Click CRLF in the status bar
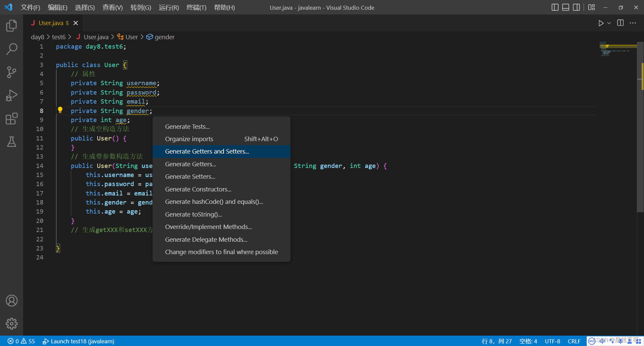This screenshot has width=644, height=346. (x=574, y=341)
